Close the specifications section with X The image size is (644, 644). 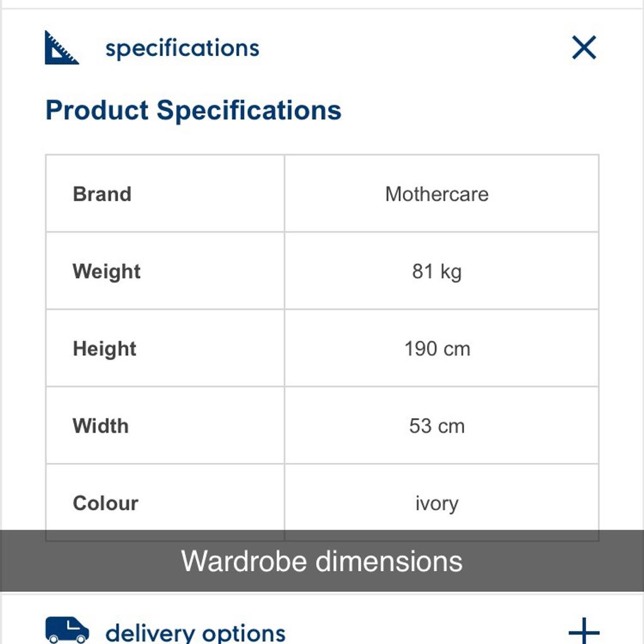584,48
